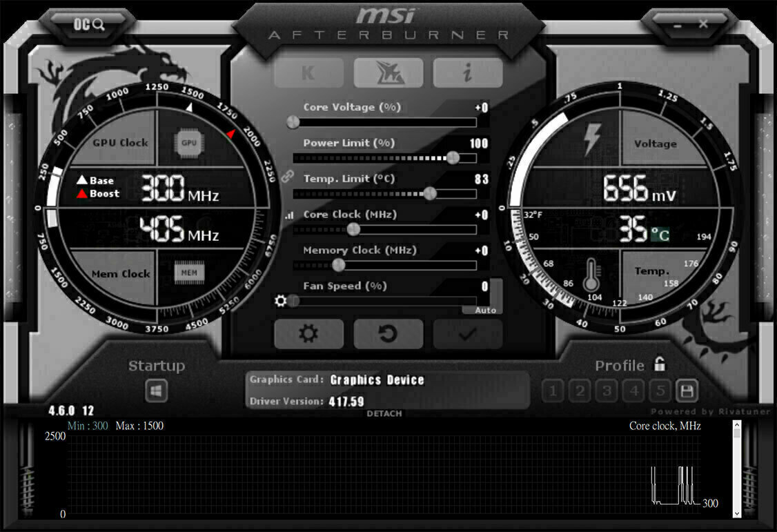Viewport: 777px width, 532px height.
Task: Open the information i button
Action: point(468,73)
